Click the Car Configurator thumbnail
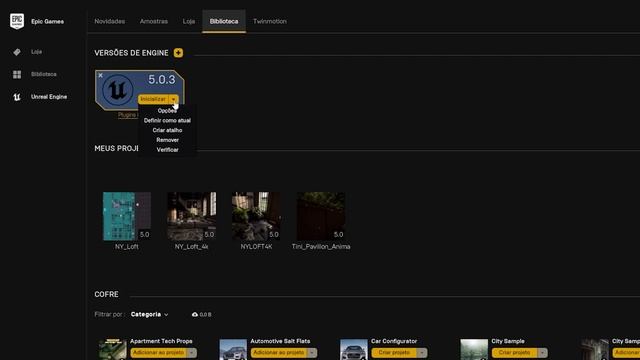The width and height of the screenshot is (640, 360). [353, 349]
